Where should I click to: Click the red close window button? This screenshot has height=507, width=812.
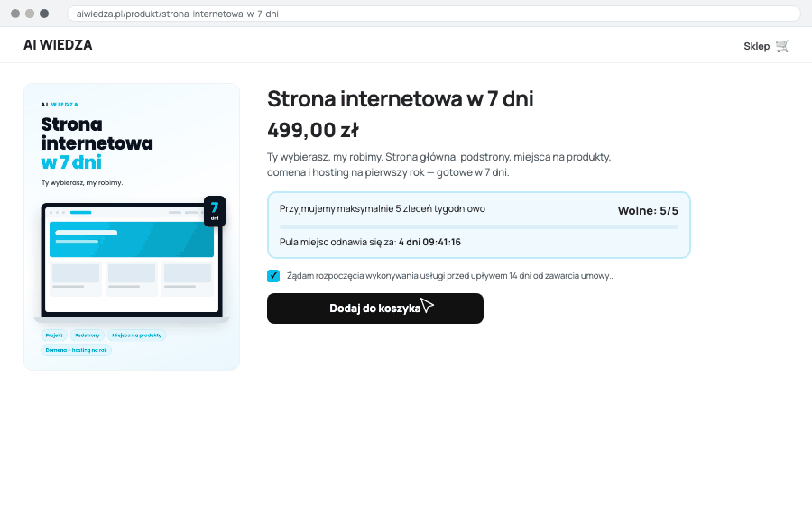click(15, 14)
